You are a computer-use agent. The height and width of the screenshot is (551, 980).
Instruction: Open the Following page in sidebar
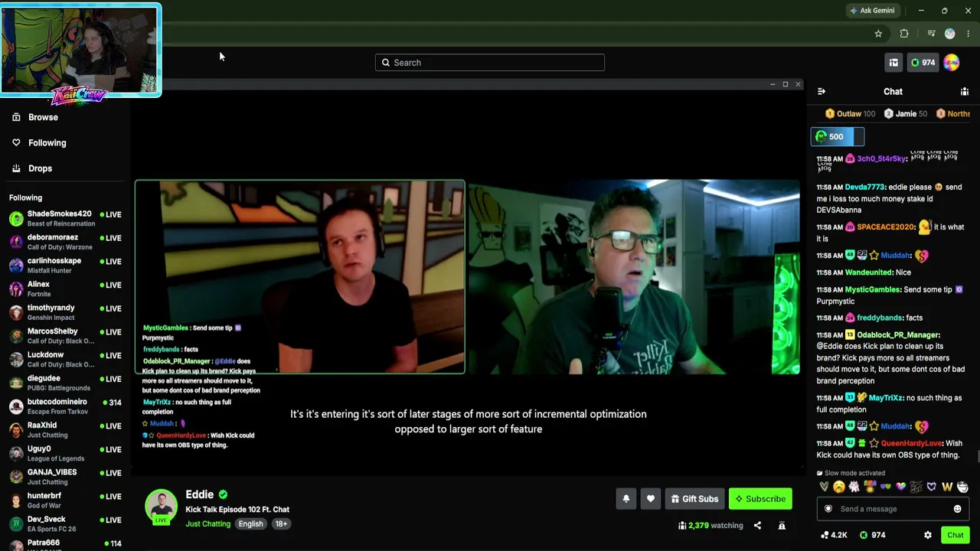pyautogui.click(x=47, y=143)
